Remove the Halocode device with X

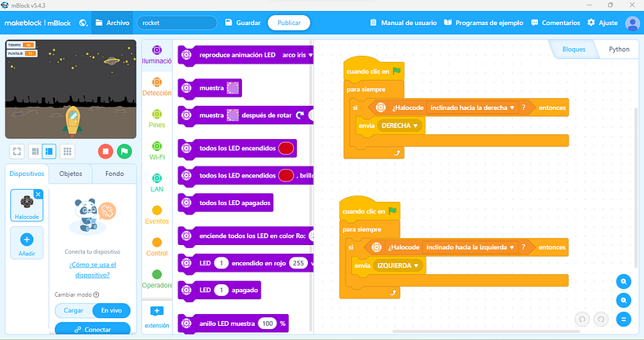coord(38,194)
